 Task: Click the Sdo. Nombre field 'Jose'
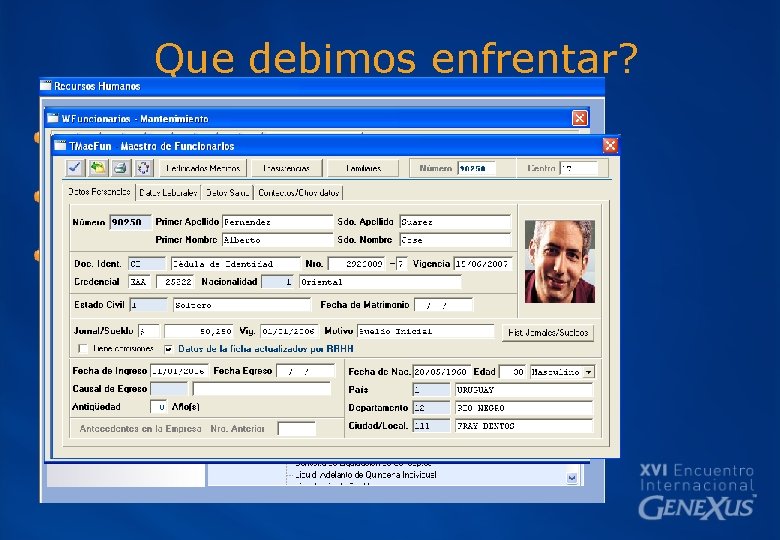click(455, 240)
